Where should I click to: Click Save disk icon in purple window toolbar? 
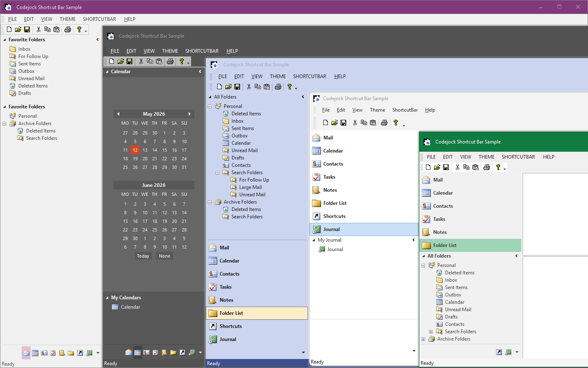click(x=27, y=29)
